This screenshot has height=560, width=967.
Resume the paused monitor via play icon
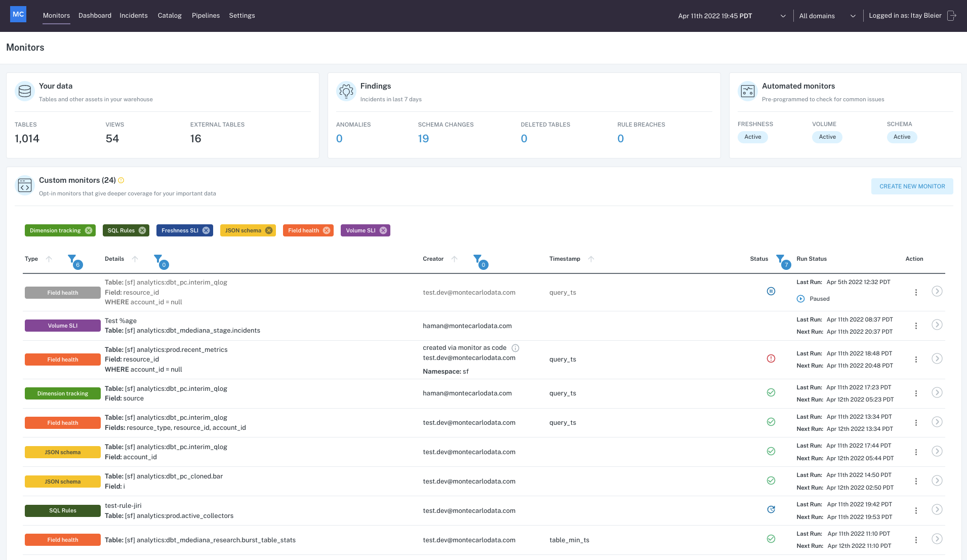801,299
